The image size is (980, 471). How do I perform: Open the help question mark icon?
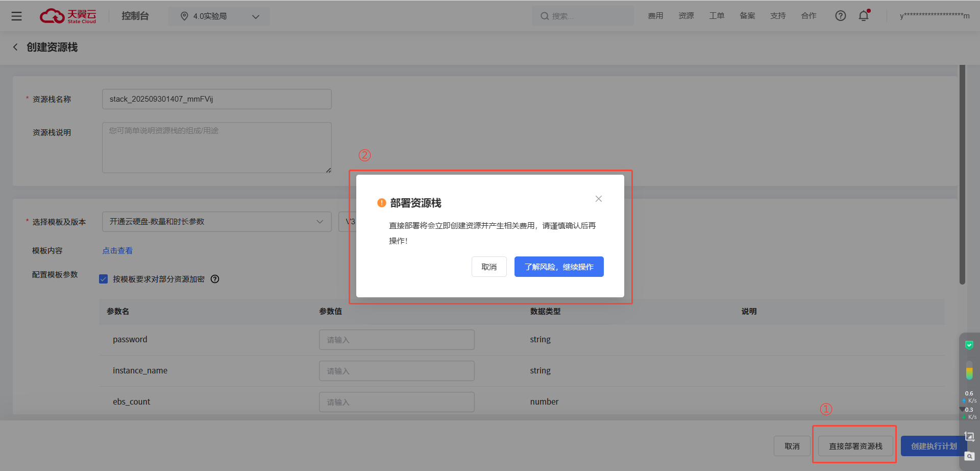[840, 16]
